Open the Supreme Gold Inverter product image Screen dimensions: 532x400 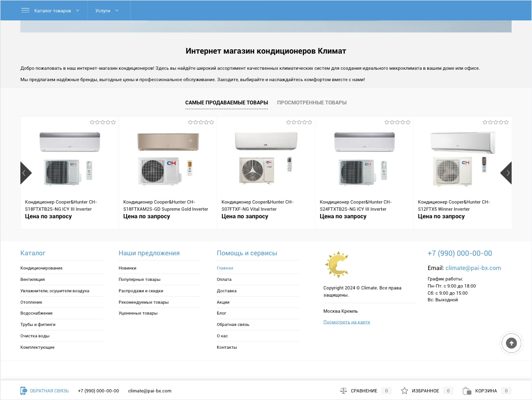(168, 158)
